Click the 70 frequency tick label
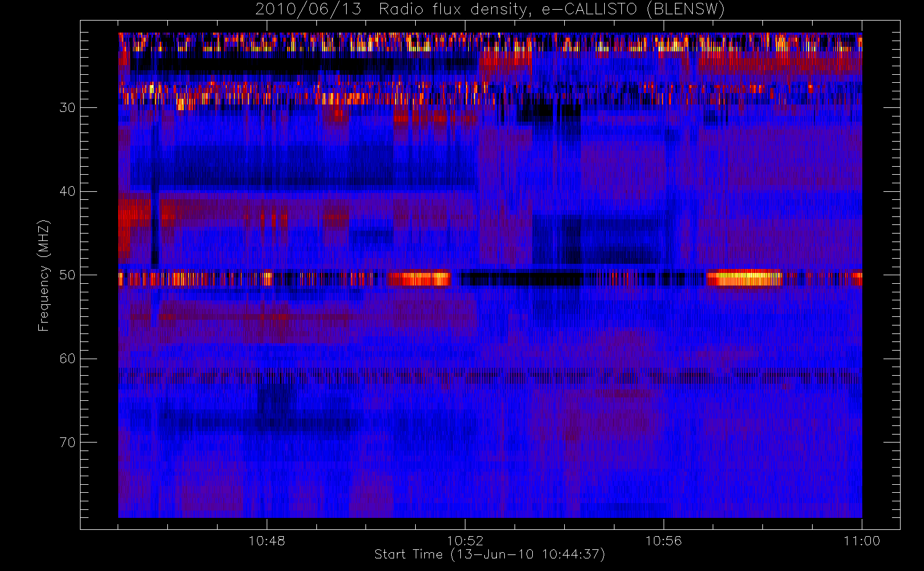 point(67,442)
